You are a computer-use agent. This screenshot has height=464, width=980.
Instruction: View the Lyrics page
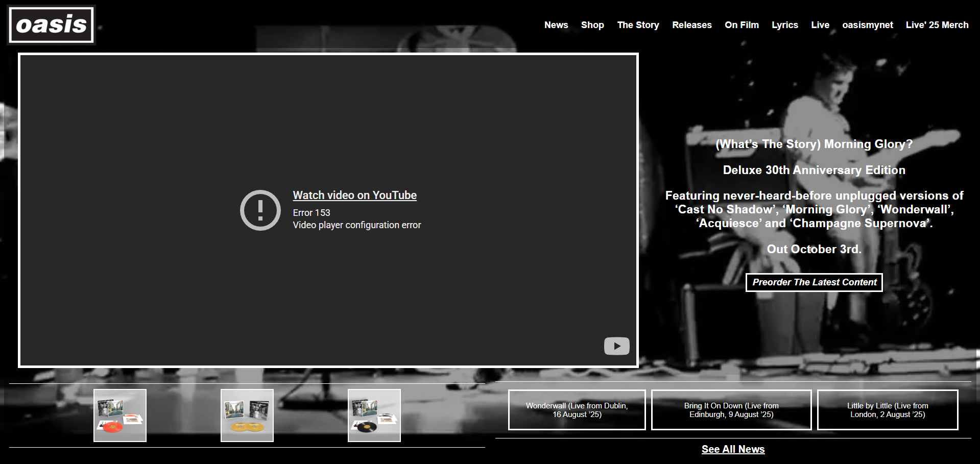(784, 25)
